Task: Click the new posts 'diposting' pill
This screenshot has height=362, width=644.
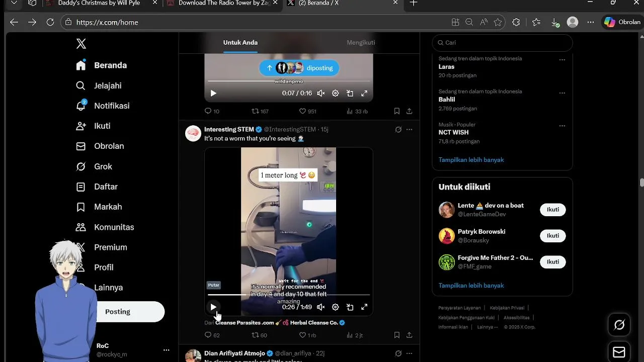Action: [x=299, y=68]
